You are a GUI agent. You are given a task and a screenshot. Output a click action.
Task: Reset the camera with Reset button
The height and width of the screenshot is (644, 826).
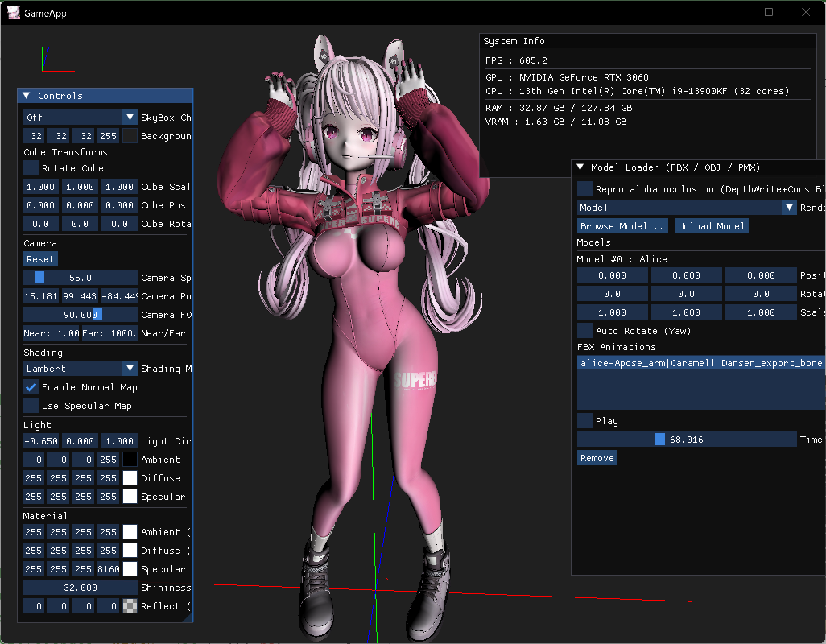click(x=40, y=259)
